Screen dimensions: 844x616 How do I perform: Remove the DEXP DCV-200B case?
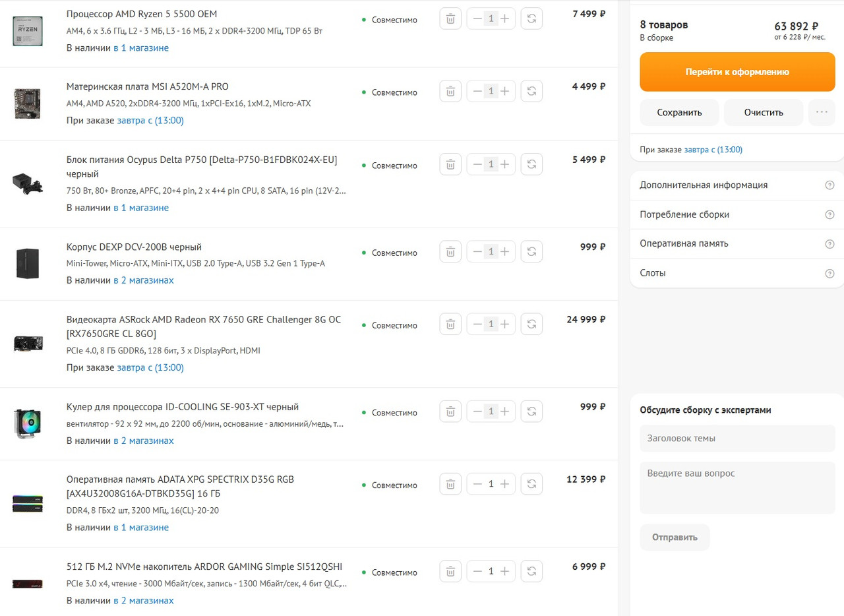[x=450, y=251]
